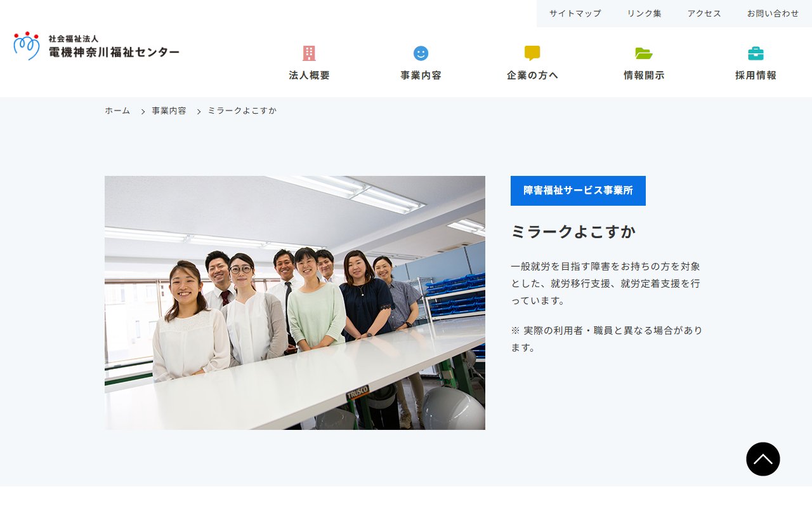This screenshot has height=508, width=812.
Task: Open the 採用情報 menu item
Action: (x=756, y=75)
